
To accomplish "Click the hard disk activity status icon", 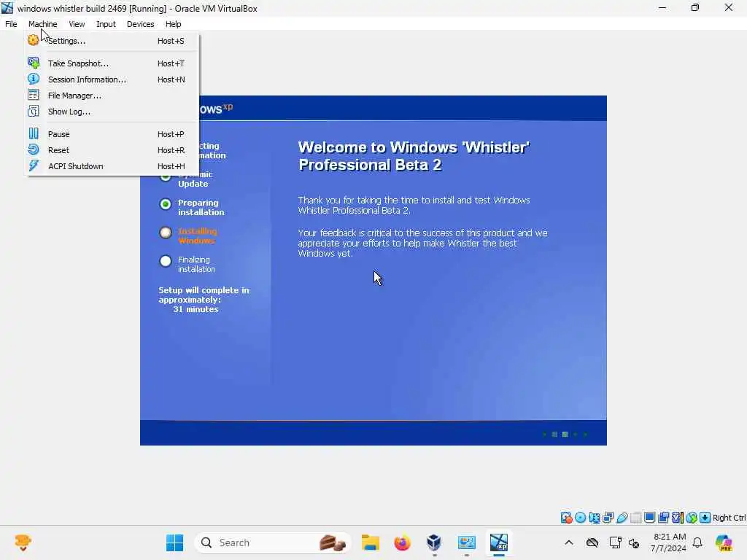I will click(566, 518).
